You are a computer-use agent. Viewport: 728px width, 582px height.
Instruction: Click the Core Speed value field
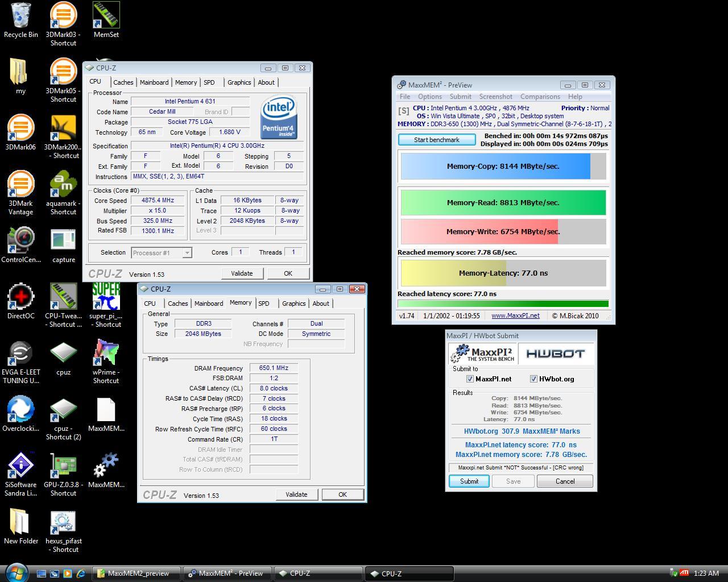tap(158, 200)
